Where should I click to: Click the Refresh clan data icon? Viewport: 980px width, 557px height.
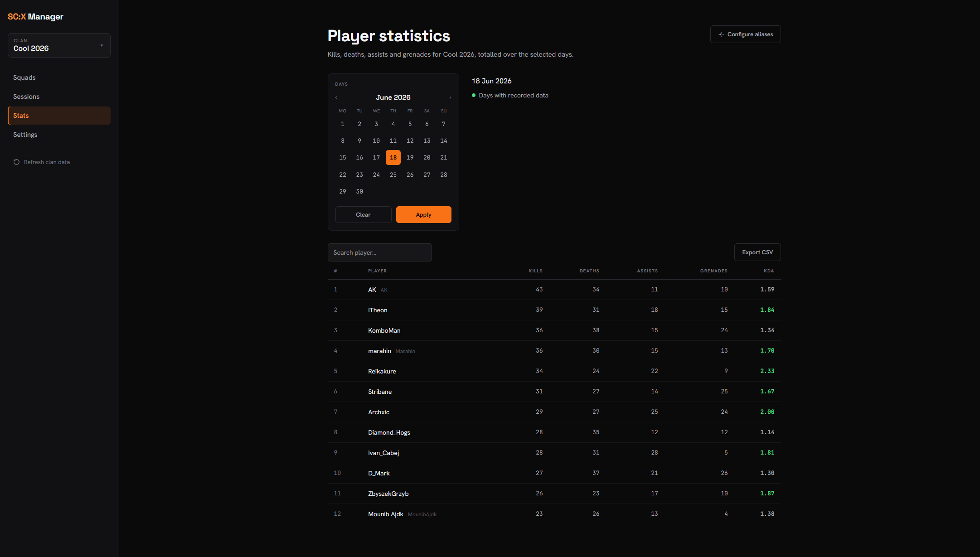click(x=17, y=162)
